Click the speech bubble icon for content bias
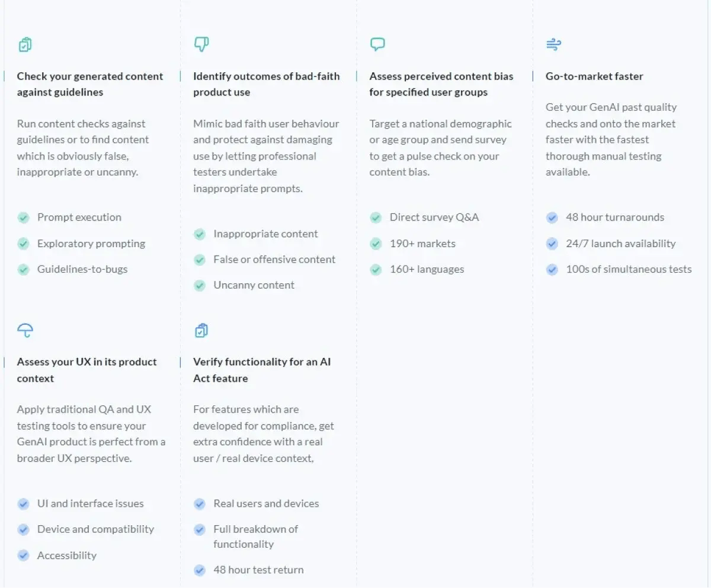 point(377,44)
